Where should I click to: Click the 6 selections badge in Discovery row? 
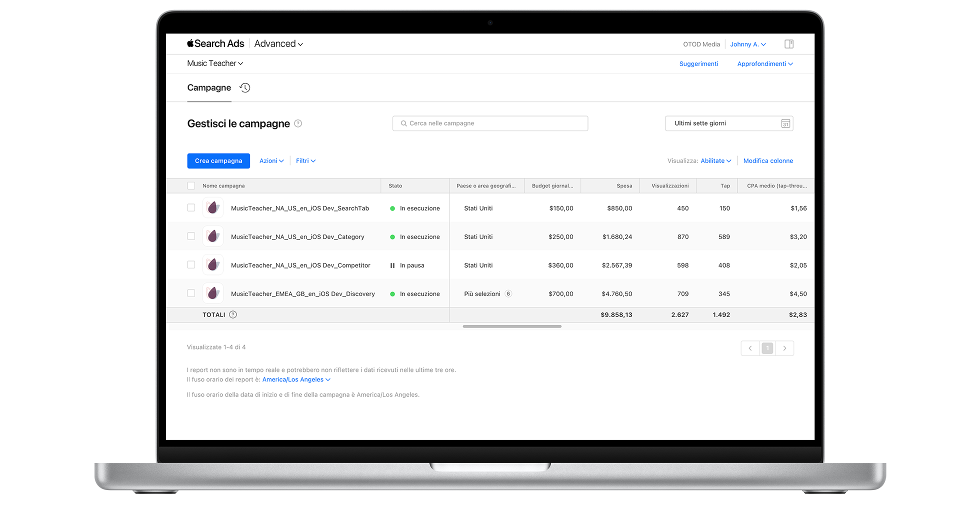click(508, 294)
